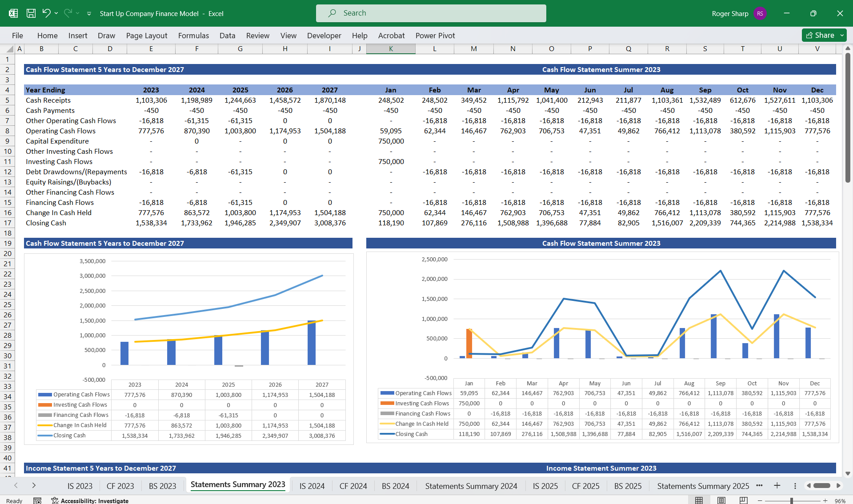Click the macro recording icon near Ready indicator
853x504 pixels.
tap(37, 500)
